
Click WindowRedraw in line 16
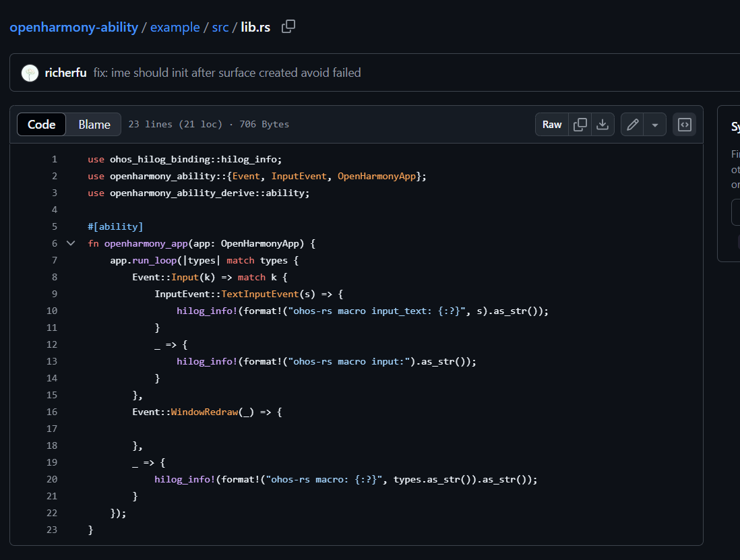click(x=204, y=412)
